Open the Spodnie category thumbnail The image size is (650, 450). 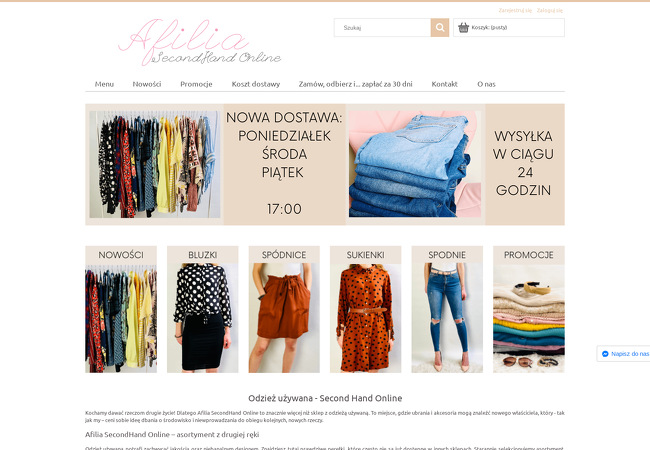pyautogui.click(x=447, y=310)
